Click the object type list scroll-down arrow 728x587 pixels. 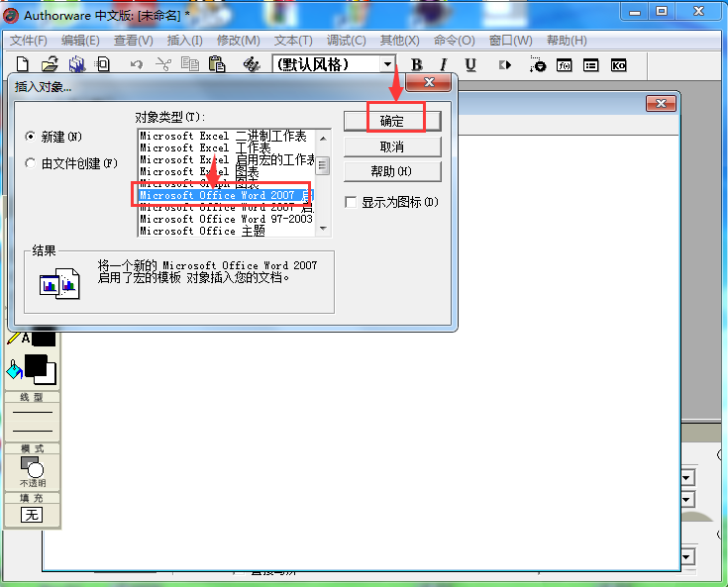click(323, 229)
